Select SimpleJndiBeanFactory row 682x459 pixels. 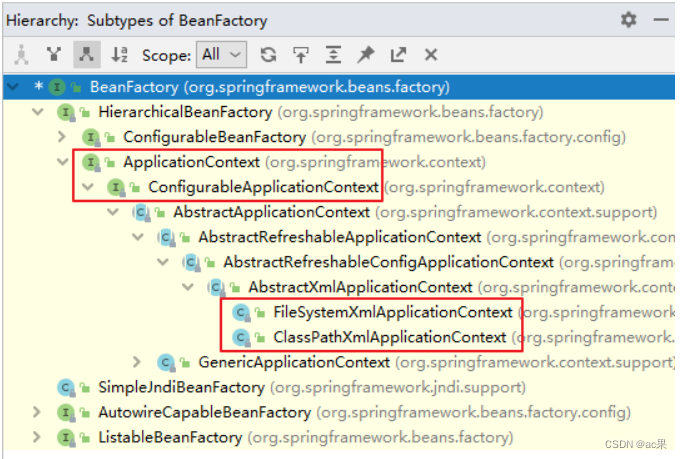[x=339, y=387]
